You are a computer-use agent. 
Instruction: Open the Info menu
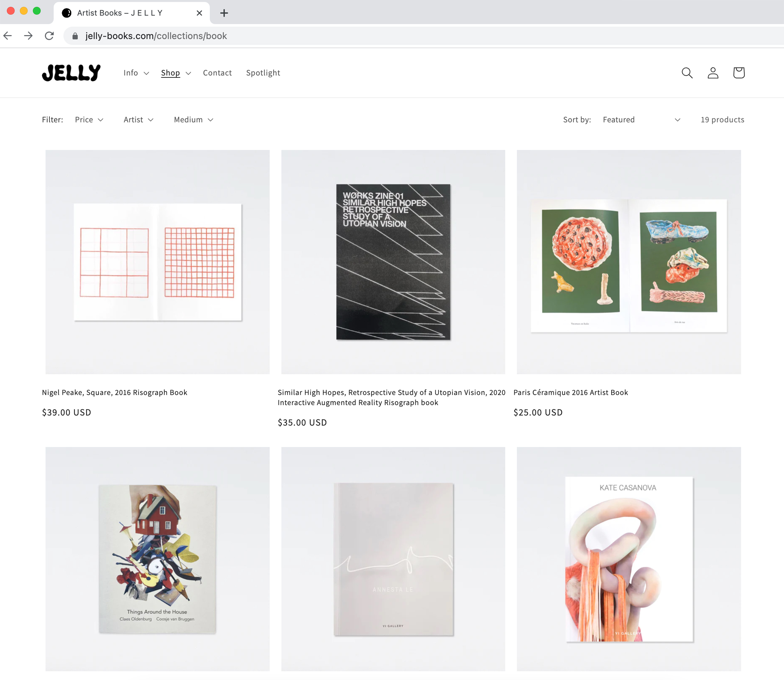(136, 72)
